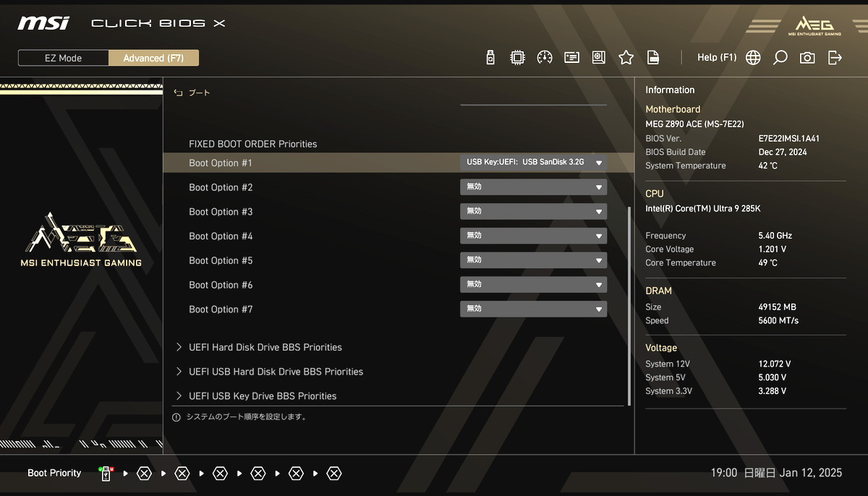Expand UEFI USB Hard Disk Drive BBS Priorities
This screenshot has height=496, width=868.
pos(269,372)
